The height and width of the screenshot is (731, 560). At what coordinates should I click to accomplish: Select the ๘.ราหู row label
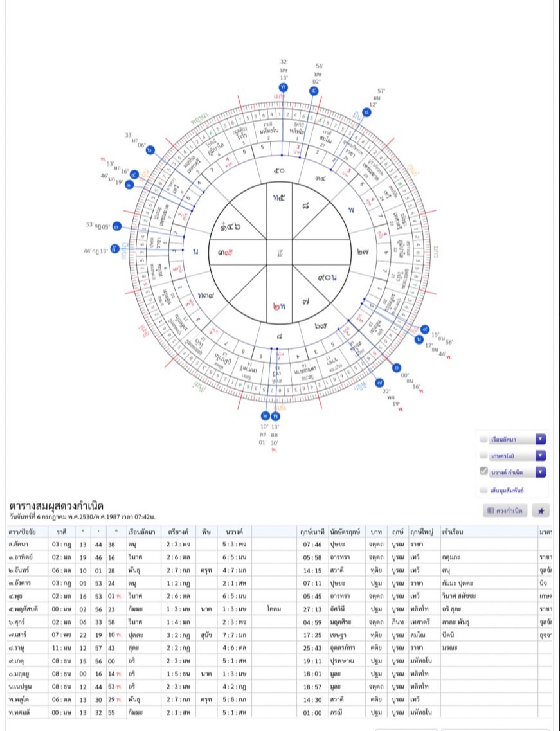(x=16, y=647)
